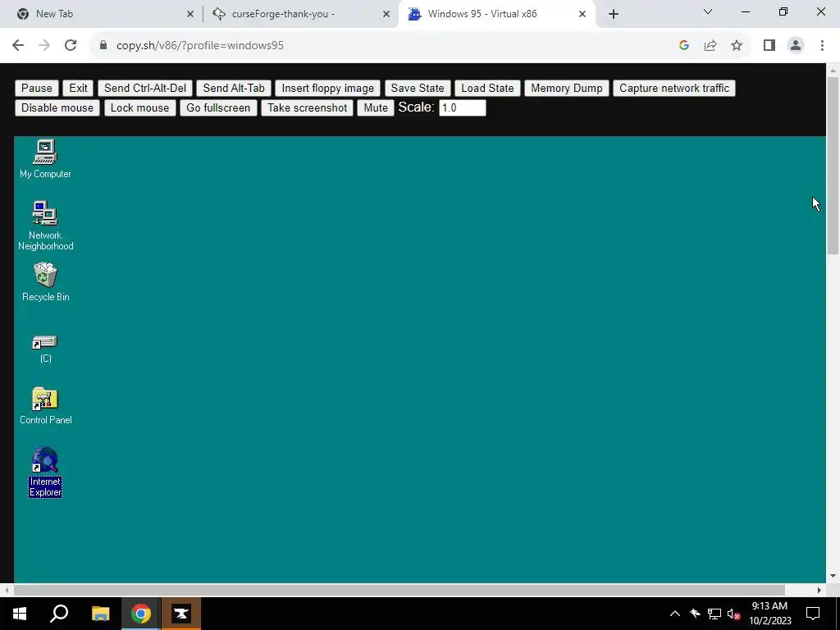The image size is (840, 630).
Task: Reload the copy.sh page
Action: coord(71,46)
